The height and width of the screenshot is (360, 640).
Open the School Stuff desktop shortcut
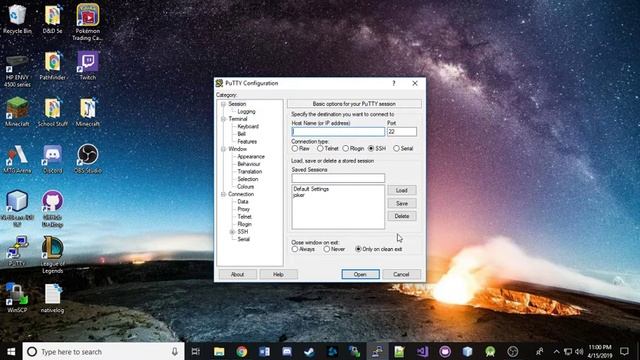tap(52, 112)
